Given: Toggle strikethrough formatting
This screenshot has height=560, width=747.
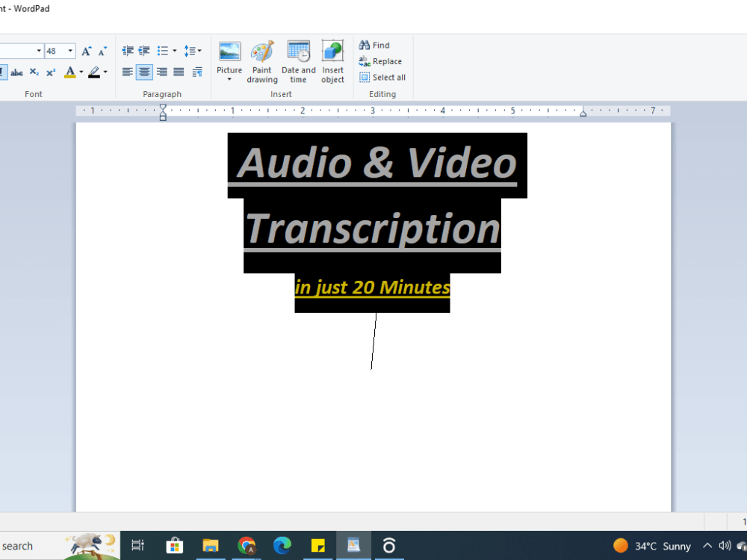Looking at the screenshot, I should tap(16, 72).
